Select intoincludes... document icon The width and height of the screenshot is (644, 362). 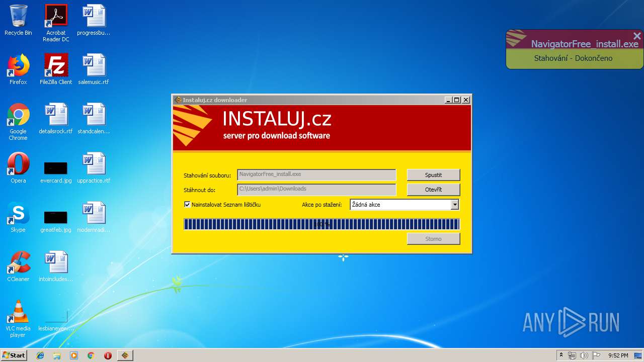point(56,266)
